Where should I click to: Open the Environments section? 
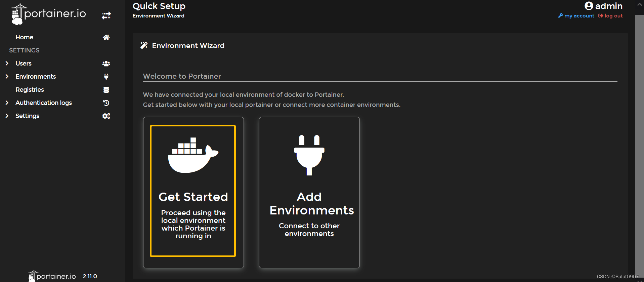(x=36, y=77)
